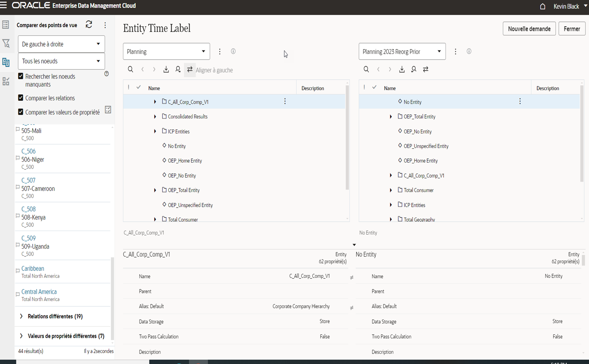Image resolution: width=589 pixels, height=364 pixels.
Task: Open the filter icon in left sidebar
Action: (6, 43)
